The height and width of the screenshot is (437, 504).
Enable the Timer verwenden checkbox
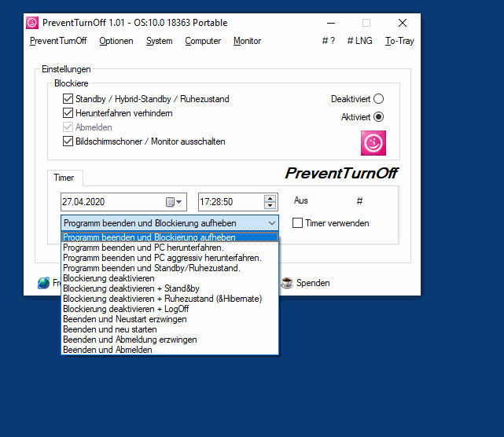tap(297, 223)
